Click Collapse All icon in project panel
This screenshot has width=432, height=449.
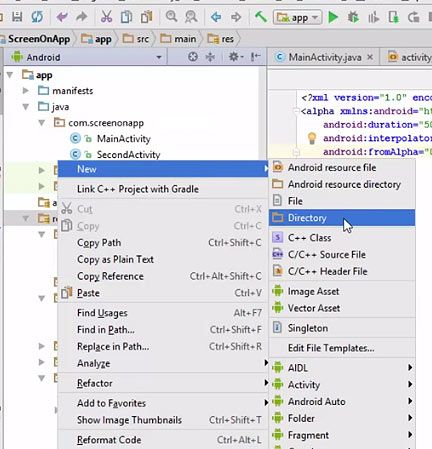pyautogui.click(x=210, y=57)
